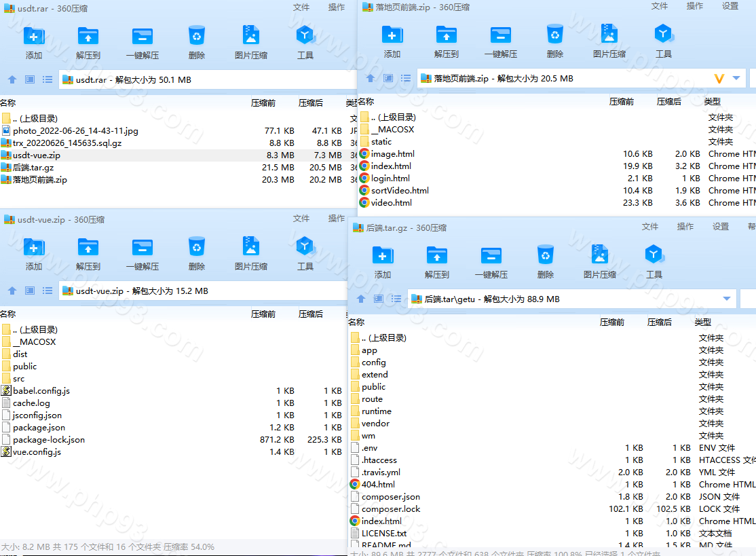
Task: Click 删除 icon in 后端.tar.gz window
Action: (x=545, y=255)
